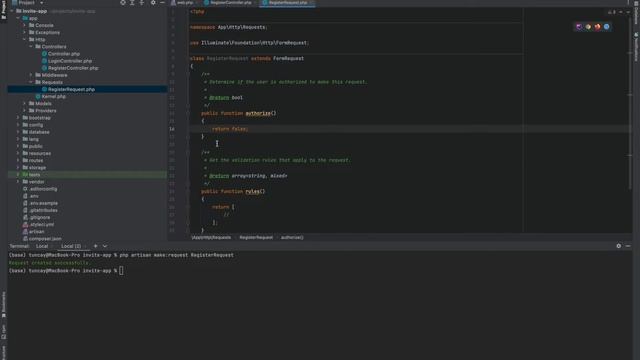
Task: Click \App\Http\Requests breadcrumb
Action: tap(211, 238)
